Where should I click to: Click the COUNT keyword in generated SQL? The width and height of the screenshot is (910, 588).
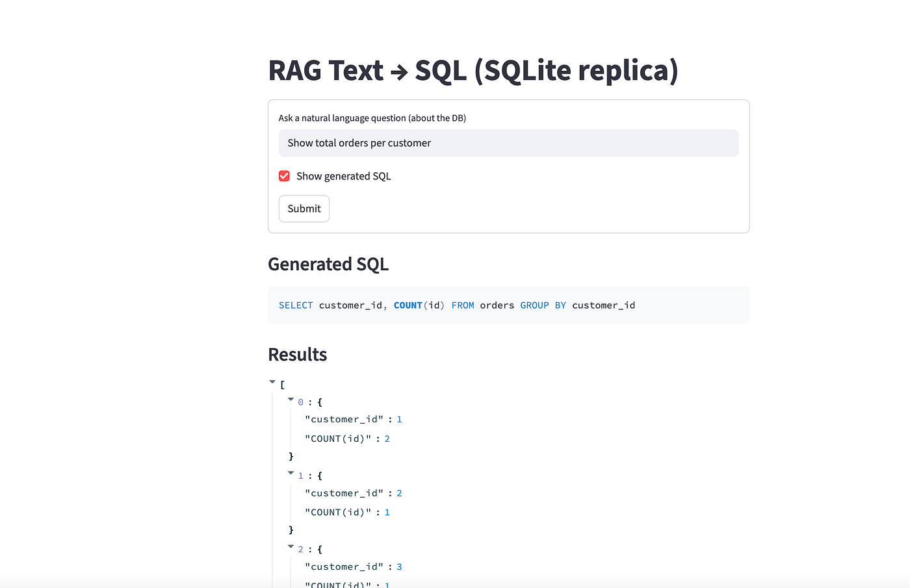(x=408, y=305)
